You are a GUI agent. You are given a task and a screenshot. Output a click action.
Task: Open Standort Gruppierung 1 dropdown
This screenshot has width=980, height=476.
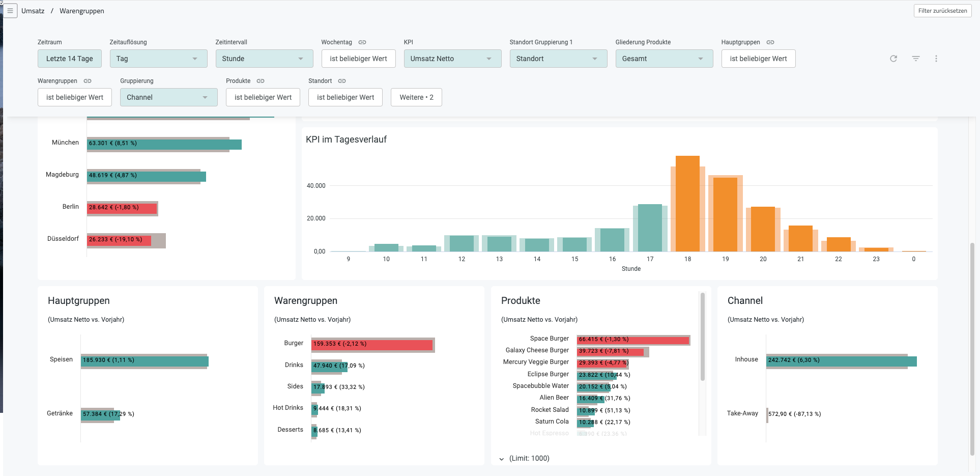pyautogui.click(x=559, y=59)
